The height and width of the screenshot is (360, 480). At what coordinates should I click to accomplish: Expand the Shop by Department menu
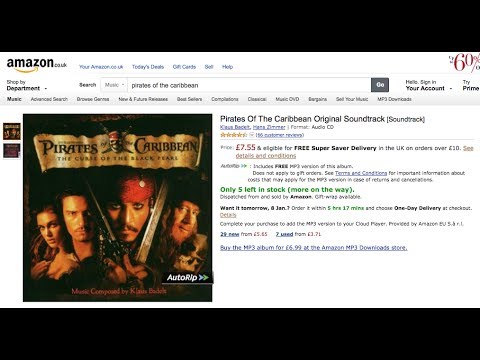27,85
